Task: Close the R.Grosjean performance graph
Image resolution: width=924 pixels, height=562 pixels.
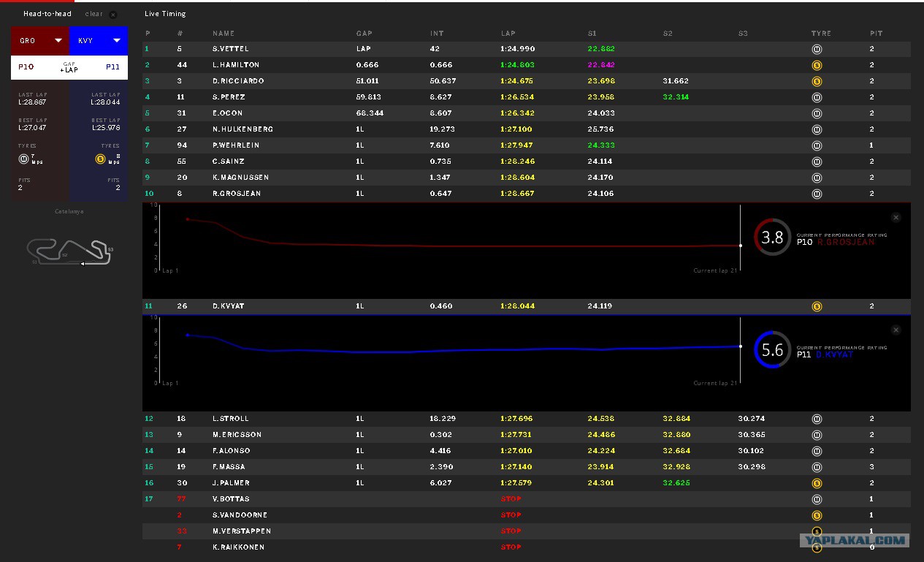Action: [x=896, y=217]
